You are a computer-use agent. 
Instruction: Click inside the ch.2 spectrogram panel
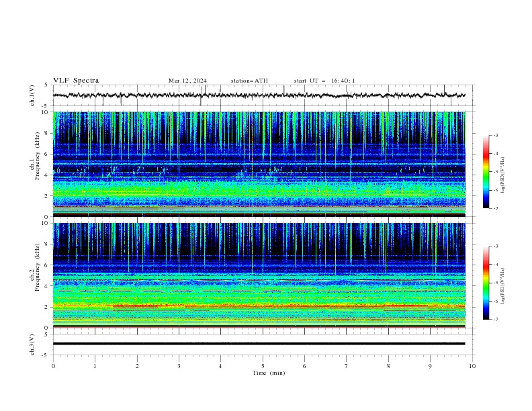259,275
